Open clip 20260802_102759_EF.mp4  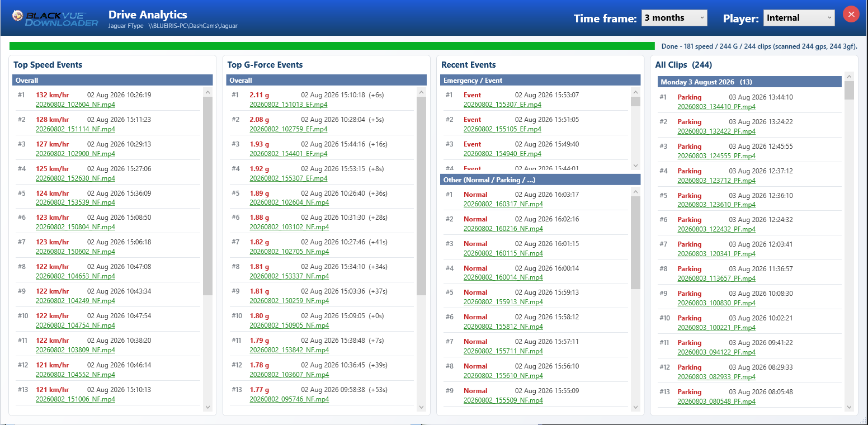point(289,129)
